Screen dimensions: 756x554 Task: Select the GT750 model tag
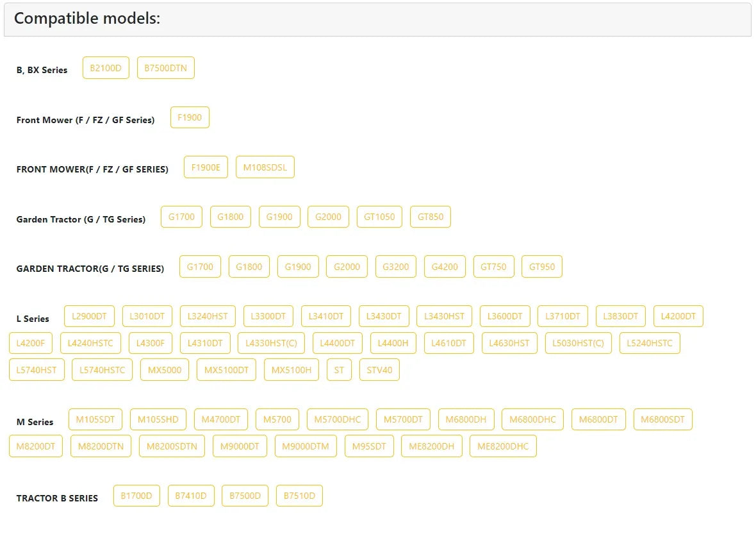pos(493,267)
